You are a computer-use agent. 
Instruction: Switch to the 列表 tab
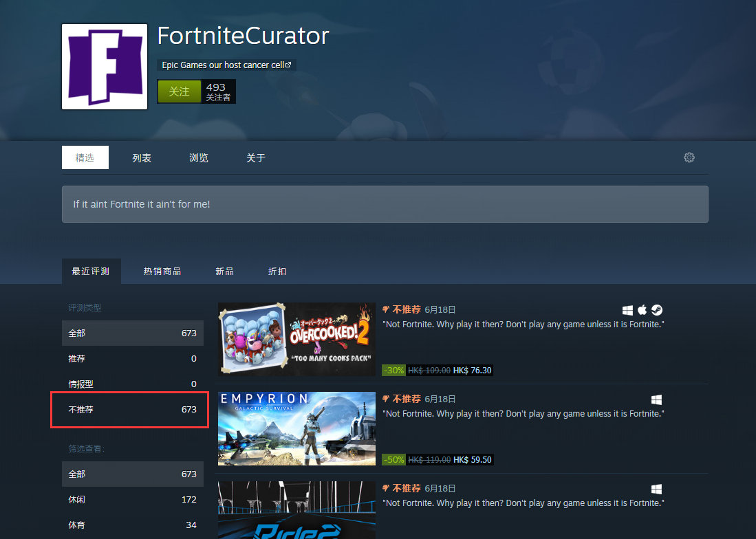tap(142, 157)
